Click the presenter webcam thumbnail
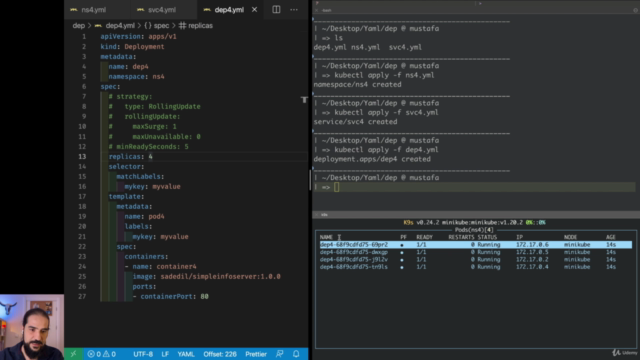The image size is (640, 360). click(32, 327)
